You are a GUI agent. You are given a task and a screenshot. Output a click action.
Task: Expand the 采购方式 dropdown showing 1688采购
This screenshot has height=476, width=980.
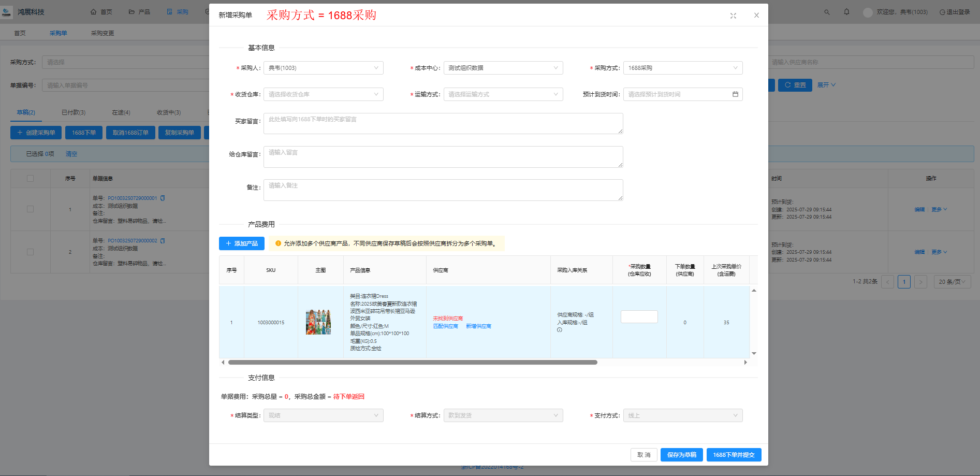(682, 68)
